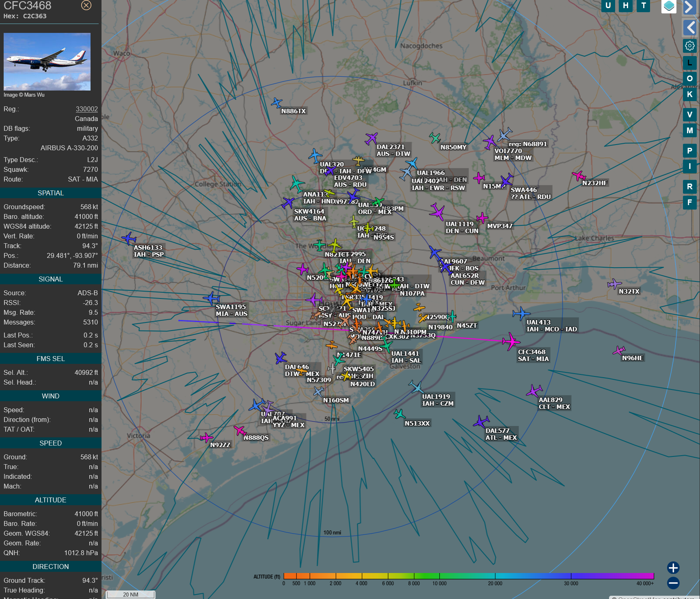Toggle the K button in sidebar

689,94
